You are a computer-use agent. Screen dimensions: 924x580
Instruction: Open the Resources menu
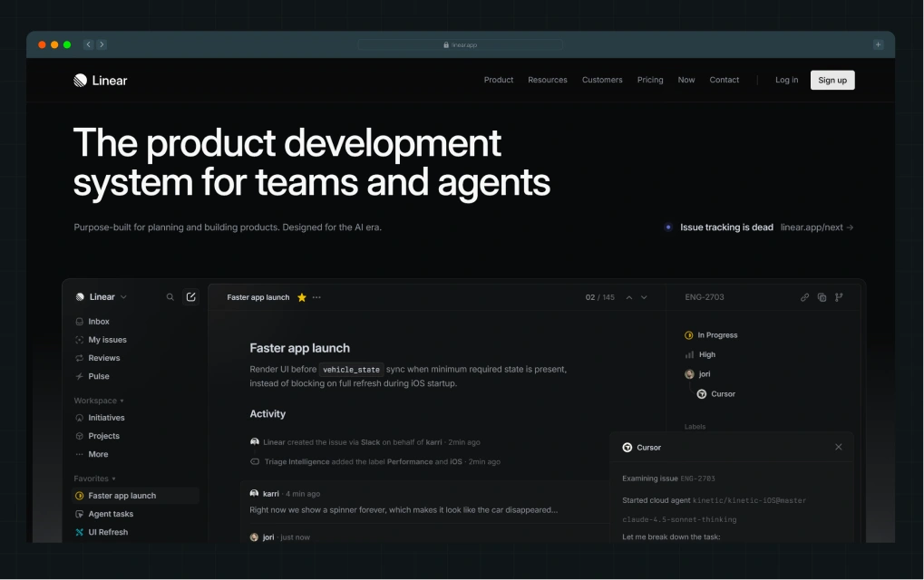tap(548, 80)
